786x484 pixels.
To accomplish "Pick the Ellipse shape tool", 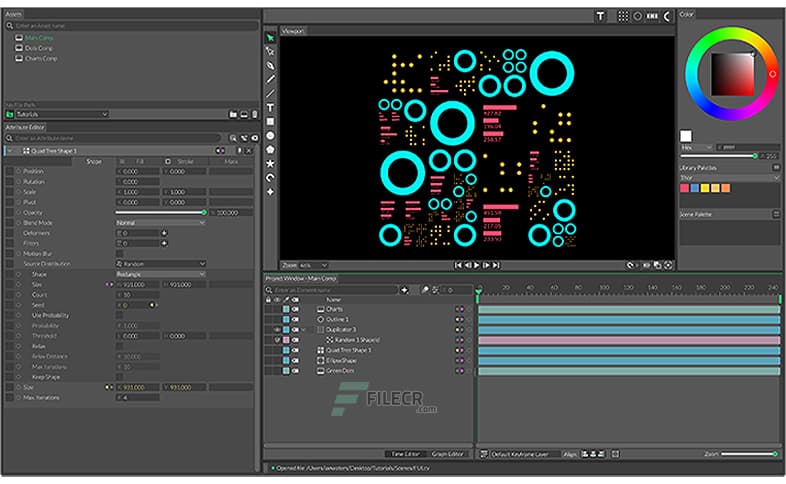I will (270, 135).
